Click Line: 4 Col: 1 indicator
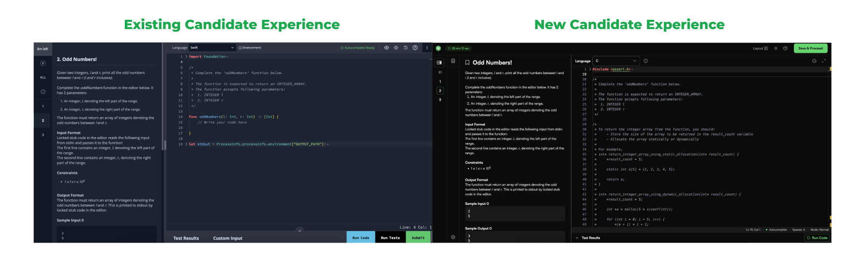This screenshot has height=278, width=868. tap(416, 227)
